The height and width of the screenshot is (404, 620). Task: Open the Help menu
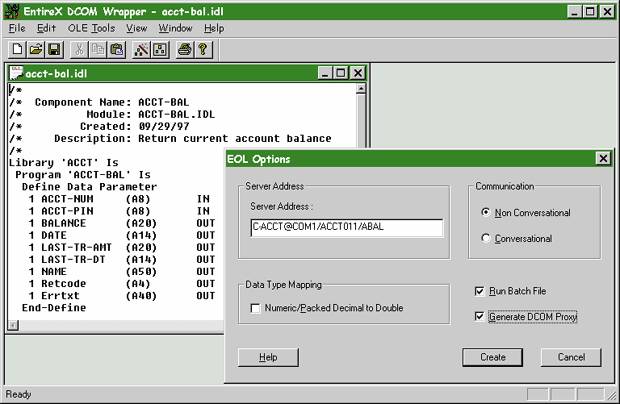pos(214,28)
